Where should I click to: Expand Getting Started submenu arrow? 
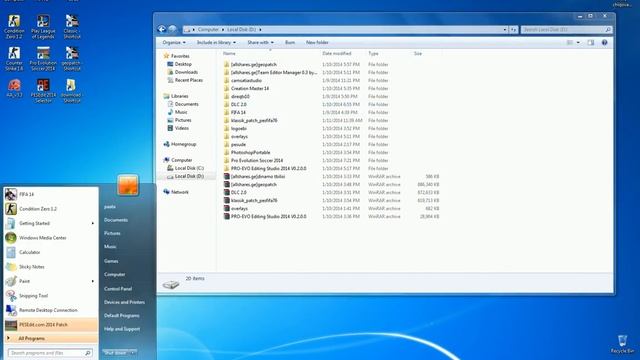point(93,223)
